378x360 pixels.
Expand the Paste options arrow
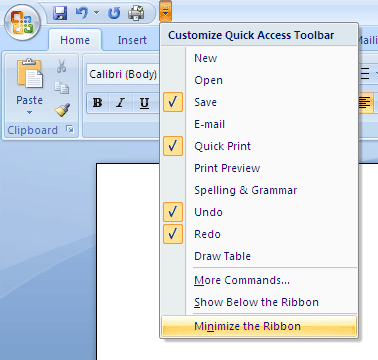tap(29, 113)
